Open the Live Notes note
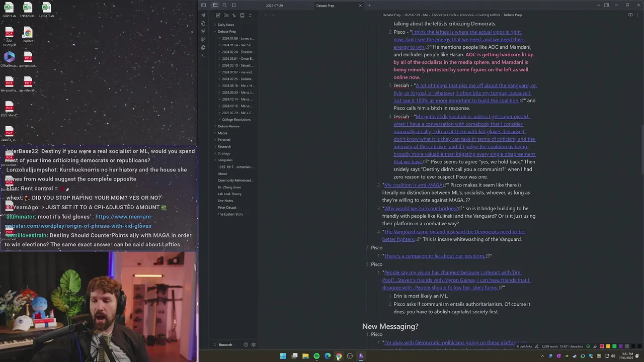 pos(225,201)
